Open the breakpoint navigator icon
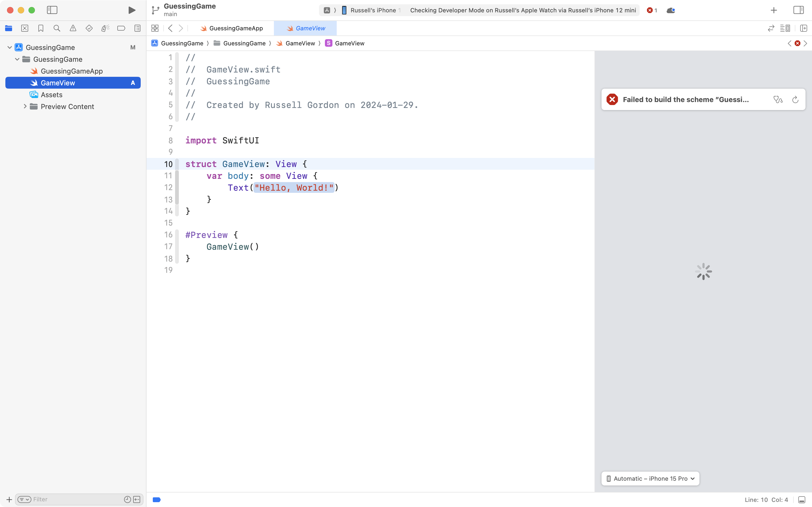This screenshot has height=507, width=812. [x=121, y=28]
